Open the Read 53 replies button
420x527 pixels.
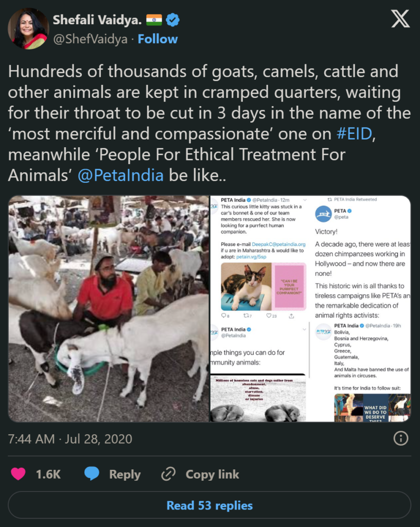[x=209, y=505]
